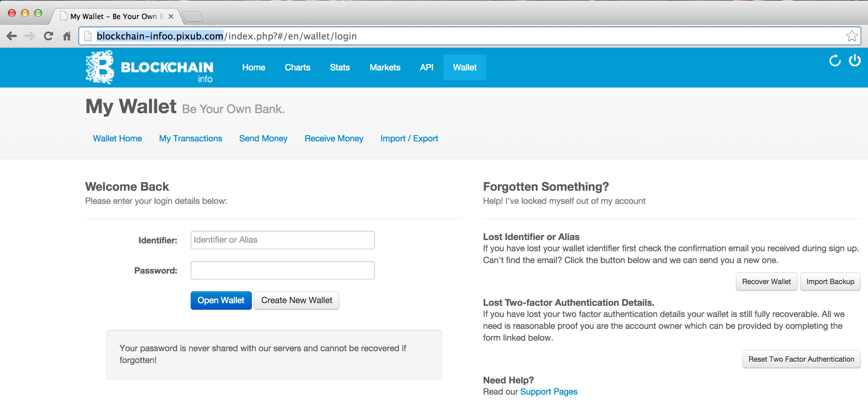Click the browser back arrow
Screen dimensions: 868x413
[12, 36]
